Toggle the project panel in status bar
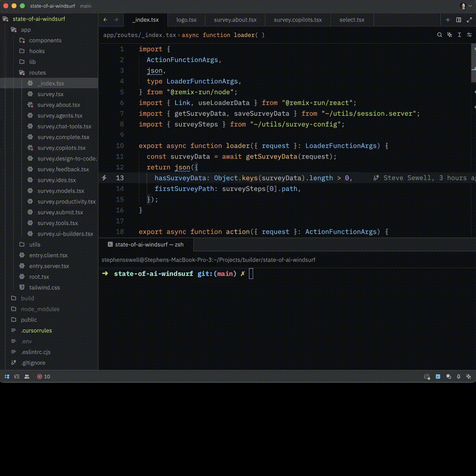Screen dimensions: 476x476 (x=7, y=377)
